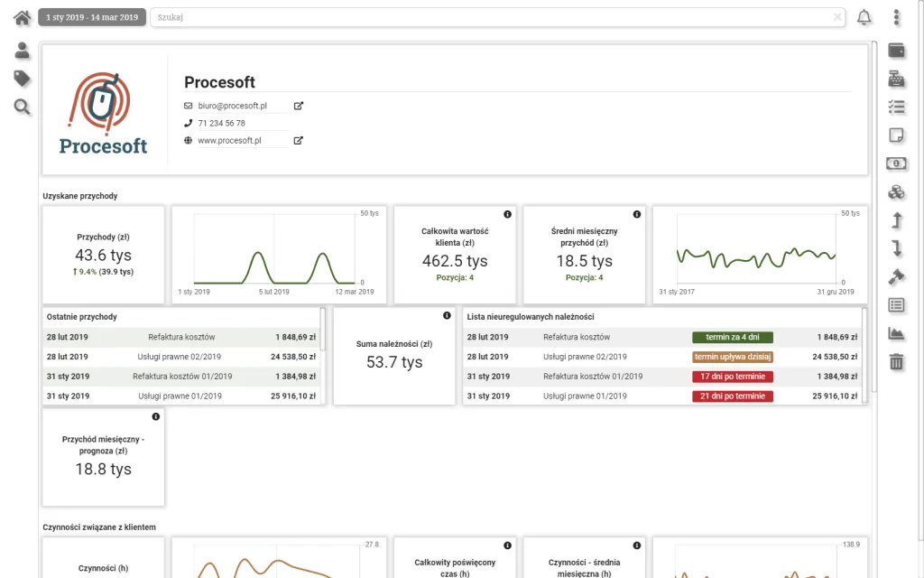Viewport: 924px width, 578px height.
Task: Open website link icon beside www.procesoft.pl
Action: click(x=298, y=140)
